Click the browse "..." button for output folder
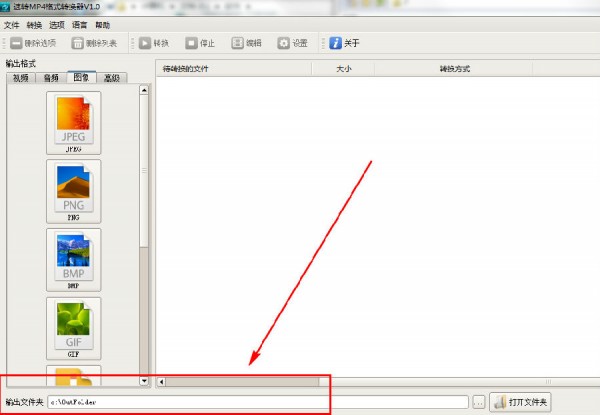Image resolution: width=600 pixels, height=415 pixels. [479, 401]
